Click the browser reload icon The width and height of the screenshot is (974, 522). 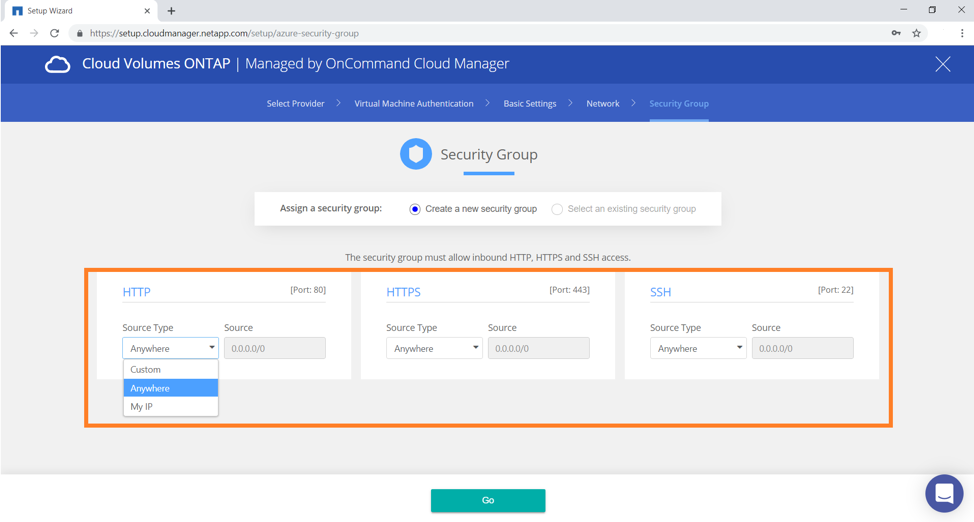click(x=55, y=33)
